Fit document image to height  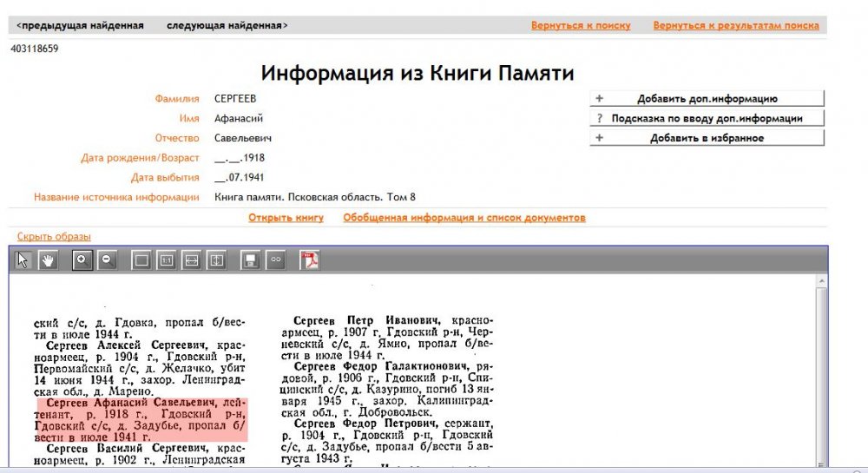(216, 260)
